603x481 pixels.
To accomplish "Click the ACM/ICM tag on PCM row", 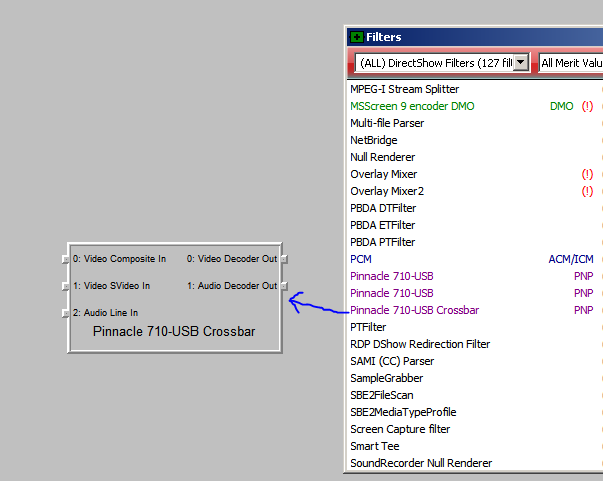I will pos(571,260).
